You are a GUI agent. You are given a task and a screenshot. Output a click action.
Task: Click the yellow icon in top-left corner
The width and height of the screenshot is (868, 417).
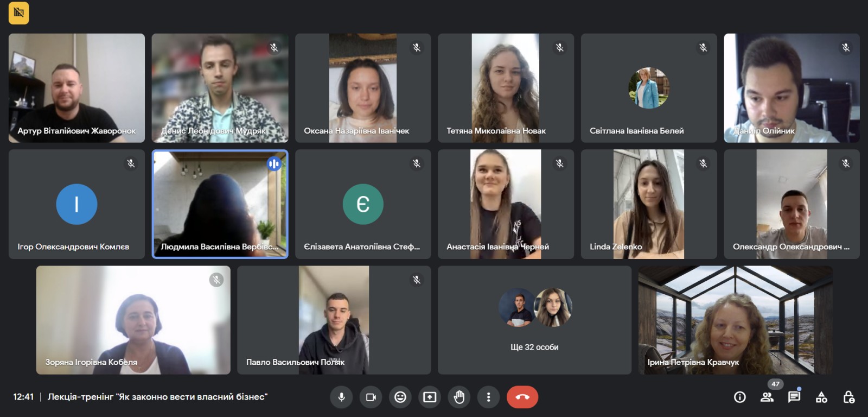click(19, 13)
